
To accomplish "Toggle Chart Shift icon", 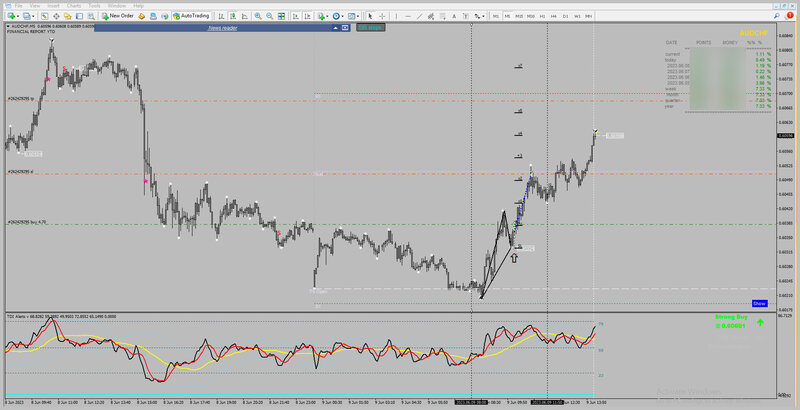I will click(307, 16).
